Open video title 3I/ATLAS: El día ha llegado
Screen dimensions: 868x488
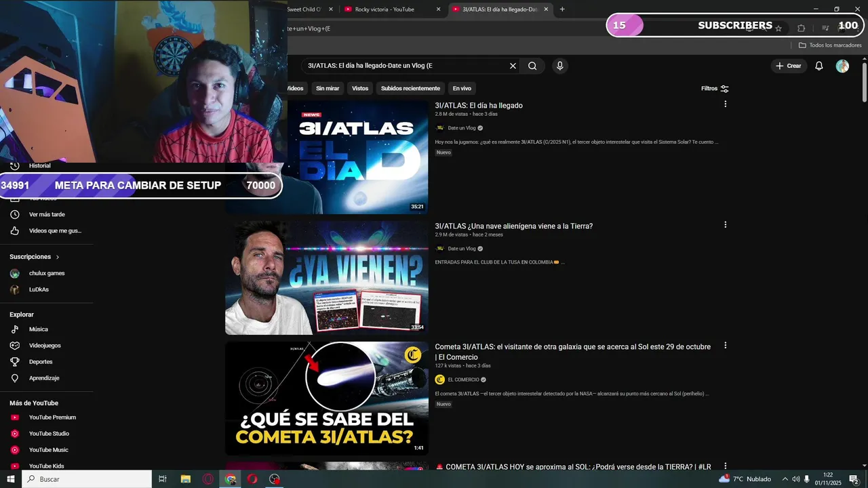tap(479, 106)
